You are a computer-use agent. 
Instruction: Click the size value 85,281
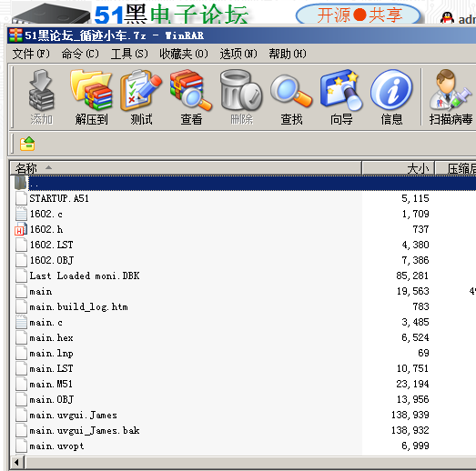point(412,276)
